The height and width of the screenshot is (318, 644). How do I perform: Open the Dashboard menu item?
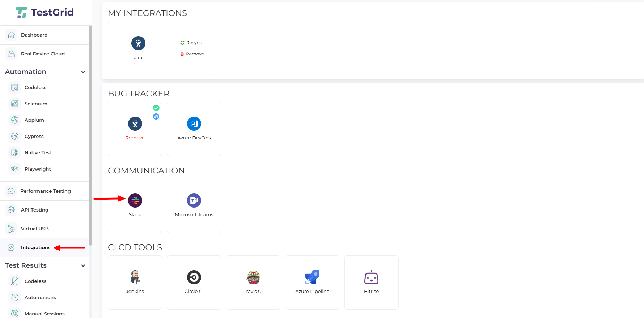(x=34, y=35)
